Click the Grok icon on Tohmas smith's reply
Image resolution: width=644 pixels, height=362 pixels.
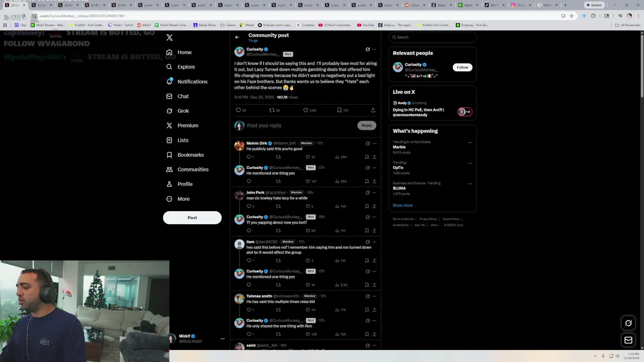367,296
